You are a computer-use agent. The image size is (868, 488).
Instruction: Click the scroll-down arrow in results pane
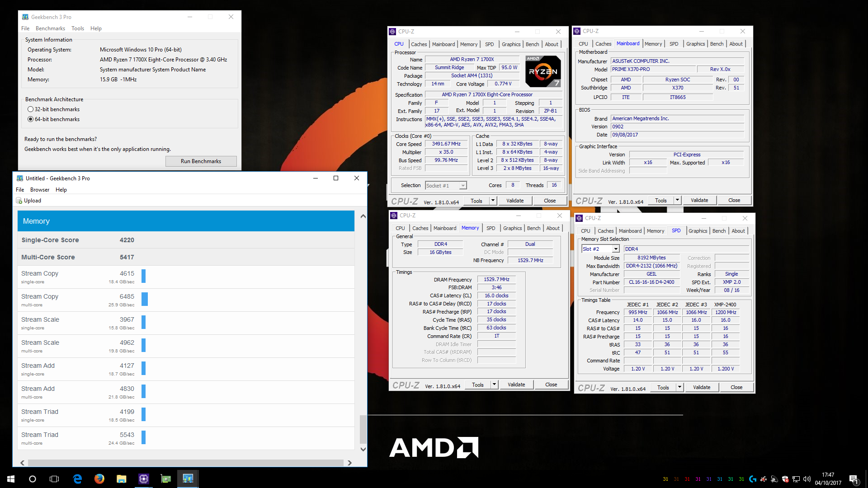point(363,449)
